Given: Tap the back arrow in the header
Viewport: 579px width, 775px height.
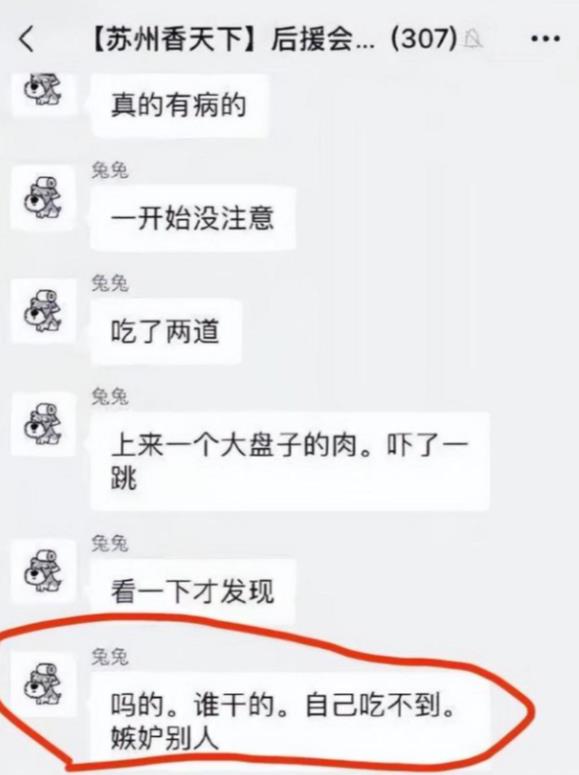Looking at the screenshot, I should tap(27, 39).
